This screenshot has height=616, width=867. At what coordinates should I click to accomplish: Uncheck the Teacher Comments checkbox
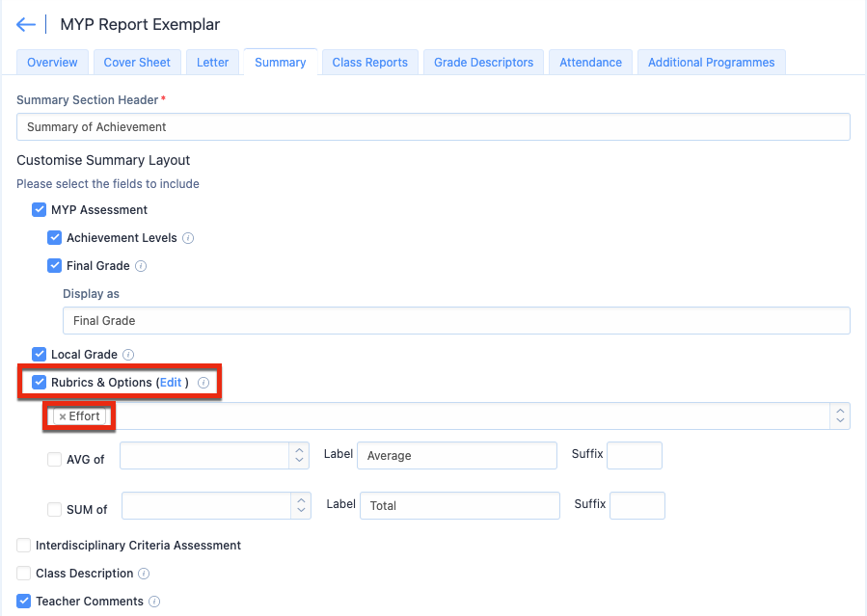point(23,602)
